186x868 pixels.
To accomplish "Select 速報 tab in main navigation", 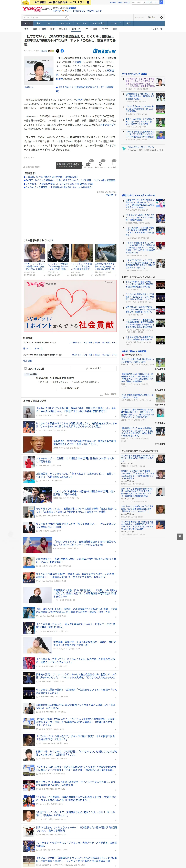I will (38, 24).
